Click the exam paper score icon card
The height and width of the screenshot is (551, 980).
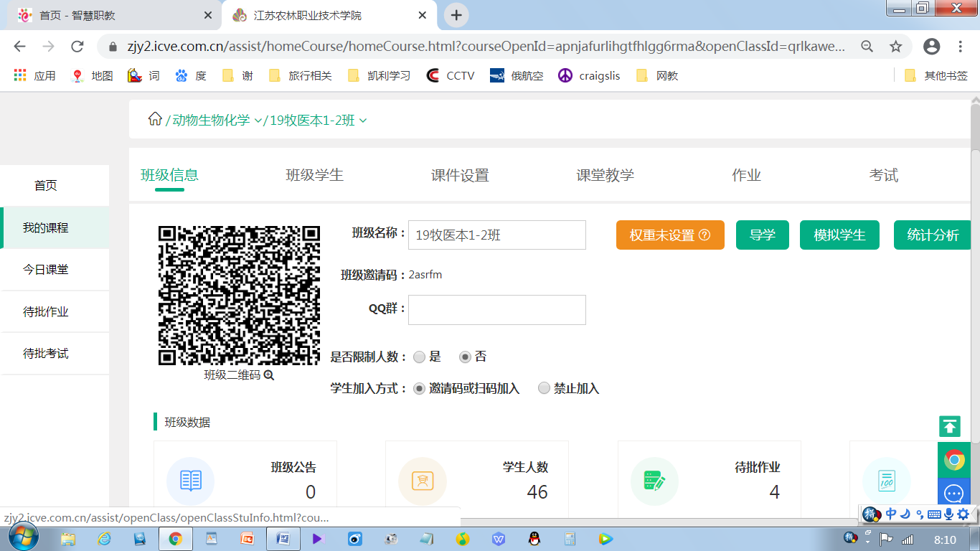click(x=887, y=481)
